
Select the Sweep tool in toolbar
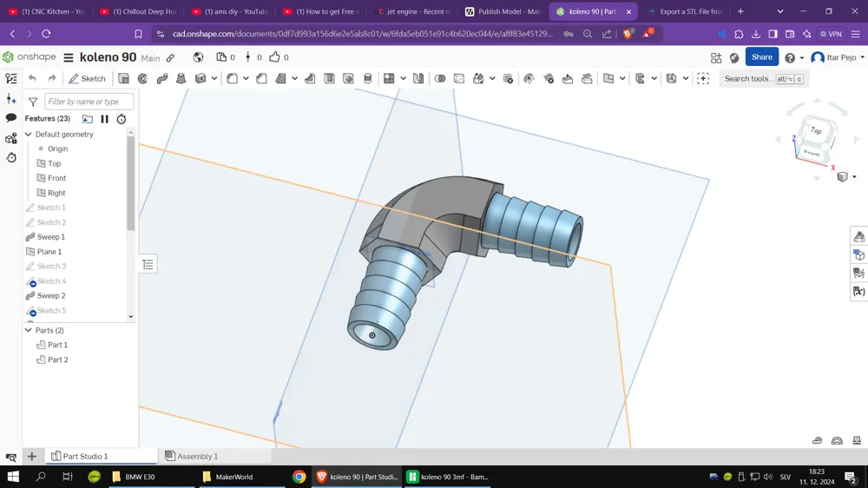tap(162, 79)
